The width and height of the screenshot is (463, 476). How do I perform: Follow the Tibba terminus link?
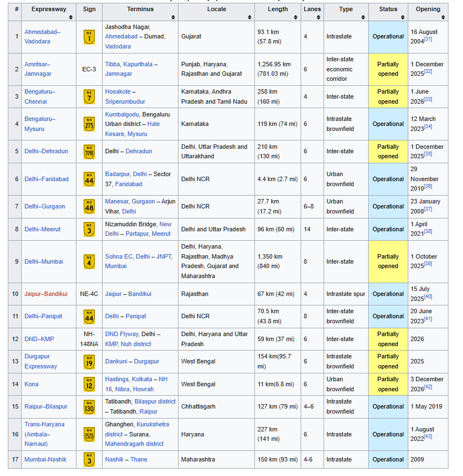point(113,64)
